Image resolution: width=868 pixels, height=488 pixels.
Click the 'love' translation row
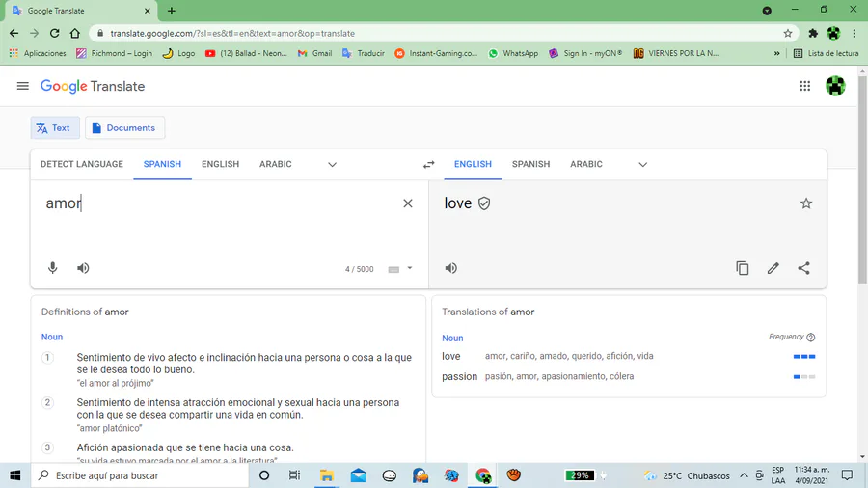coord(628,356)
